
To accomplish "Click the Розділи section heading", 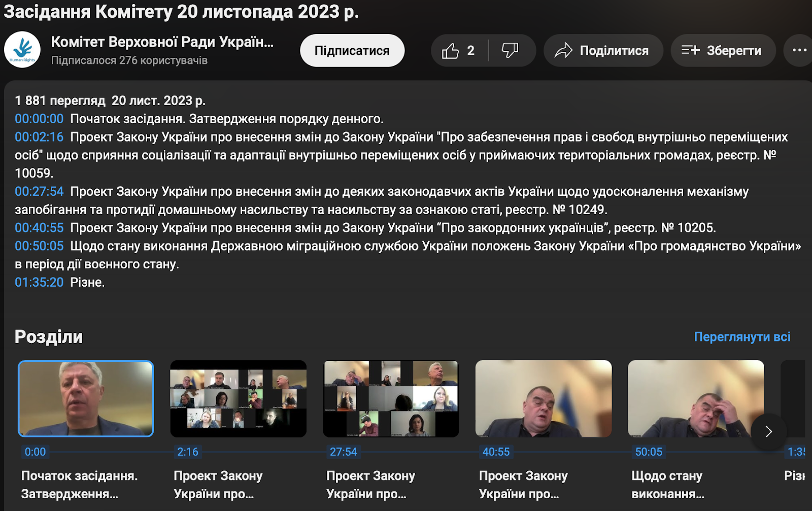I will coord(49,337).
